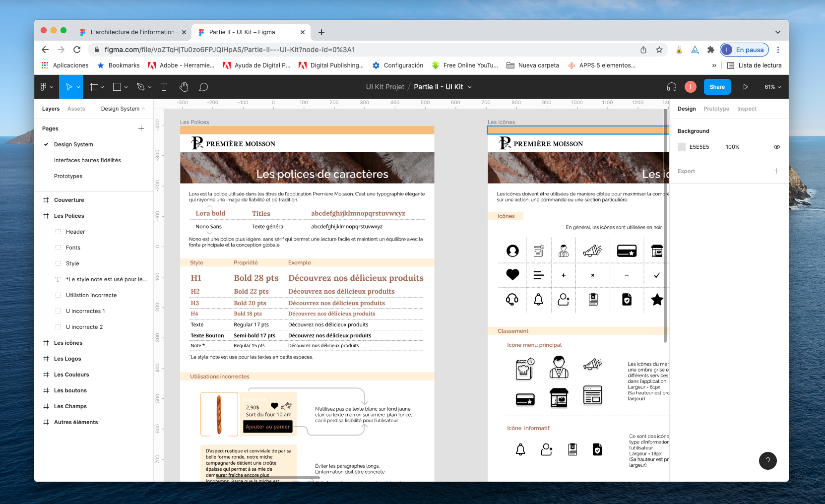
Task: Start presentation with the play icon
Action: [746, 87]
